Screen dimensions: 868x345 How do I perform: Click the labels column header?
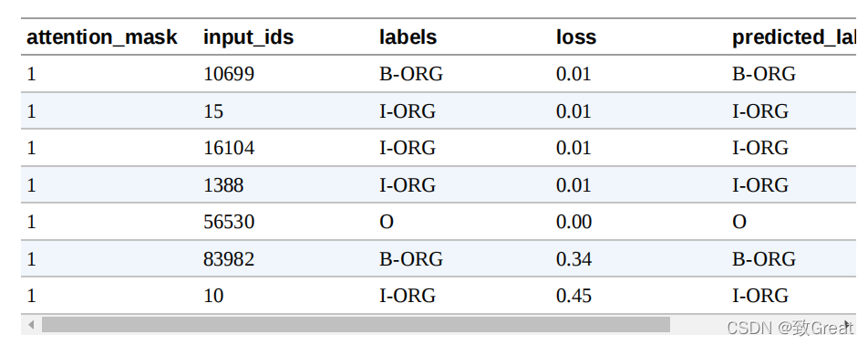[408, 37]
